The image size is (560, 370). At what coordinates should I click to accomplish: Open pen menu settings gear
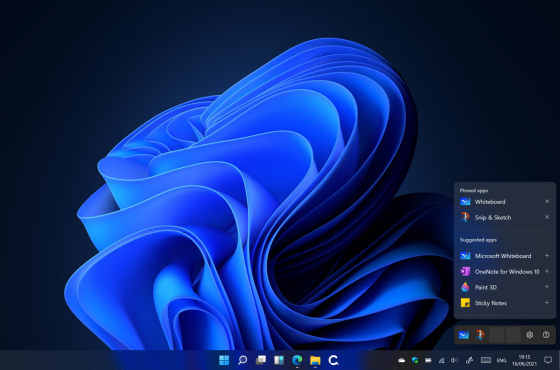[530, 335]
